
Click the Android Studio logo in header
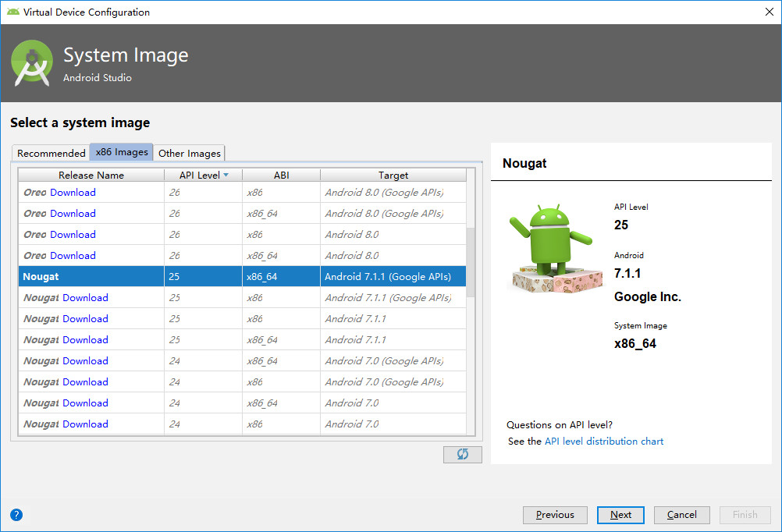32,63
